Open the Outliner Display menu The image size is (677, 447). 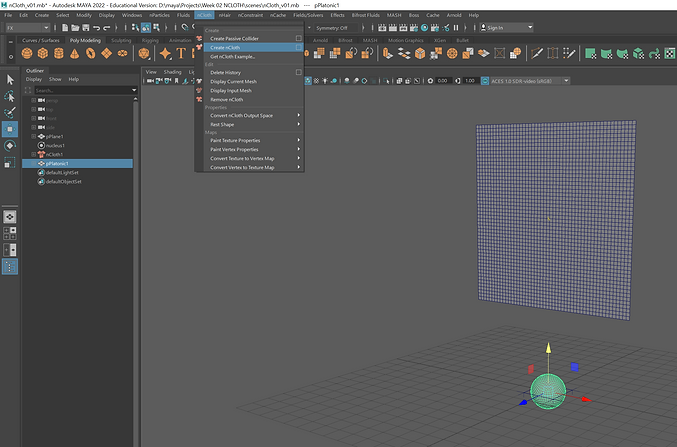tap(34, 79)
